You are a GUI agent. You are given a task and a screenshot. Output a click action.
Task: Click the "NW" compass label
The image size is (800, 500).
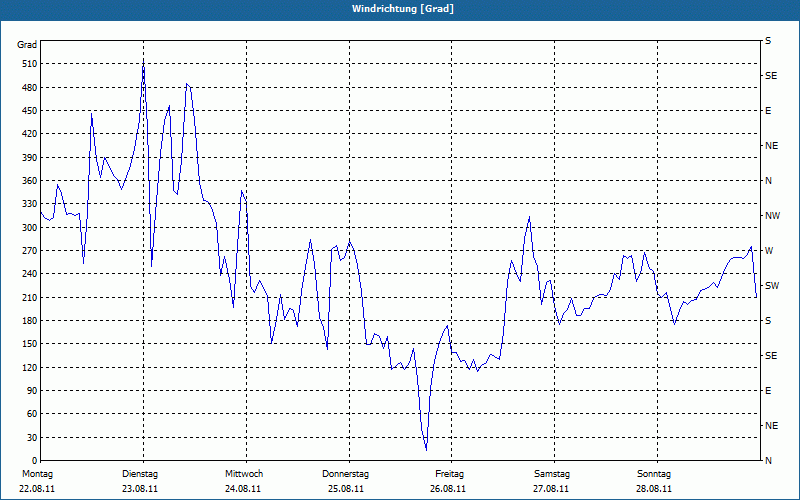click(772, 216)
